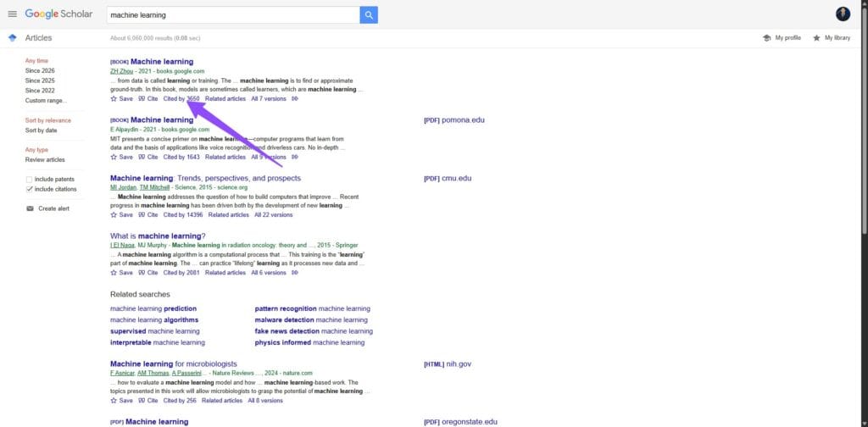
Task: Click Save star for ZH Zhou book
Action: (114, 98)
